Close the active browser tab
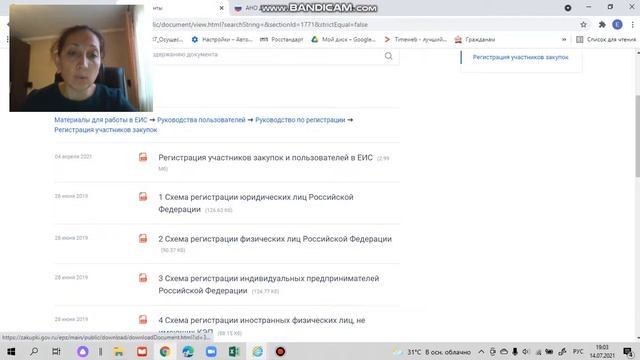640x360 pixels. click(221, 8)
